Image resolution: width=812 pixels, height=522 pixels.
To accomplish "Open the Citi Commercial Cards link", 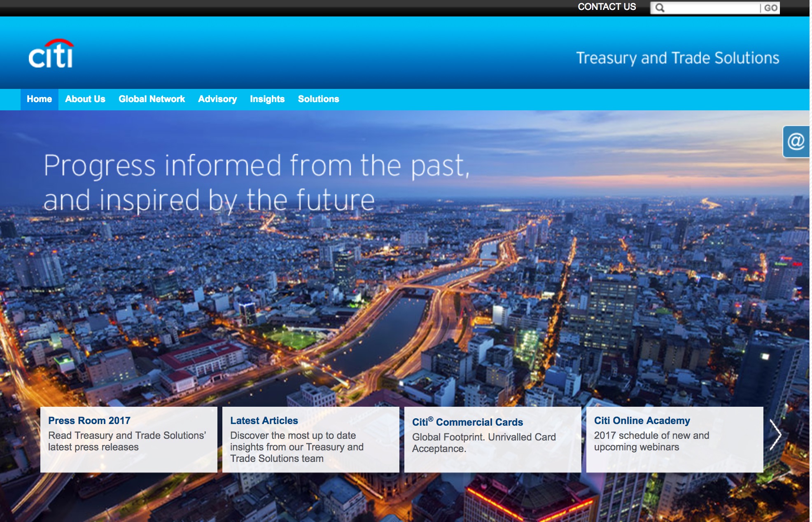I will coord(467,422).
